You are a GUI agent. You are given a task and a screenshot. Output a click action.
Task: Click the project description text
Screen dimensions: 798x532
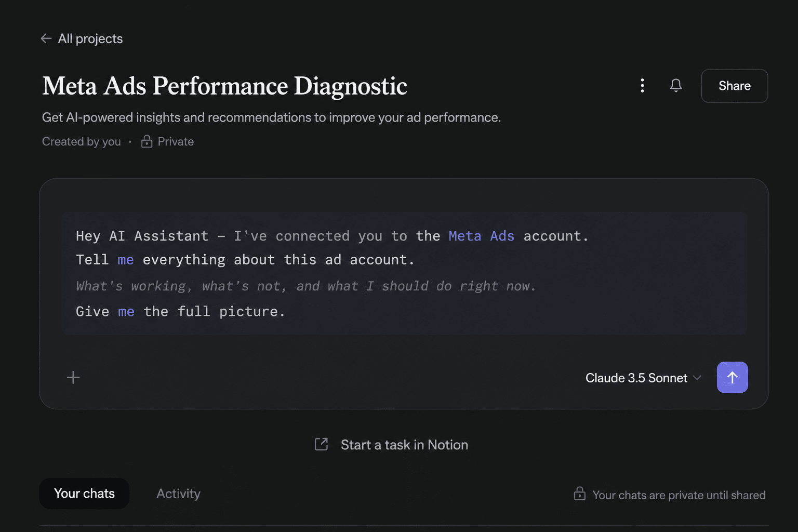[x=271, y=117]
